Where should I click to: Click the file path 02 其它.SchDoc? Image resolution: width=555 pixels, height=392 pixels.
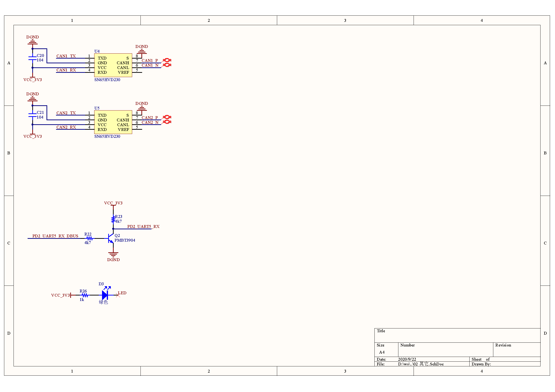421,364
